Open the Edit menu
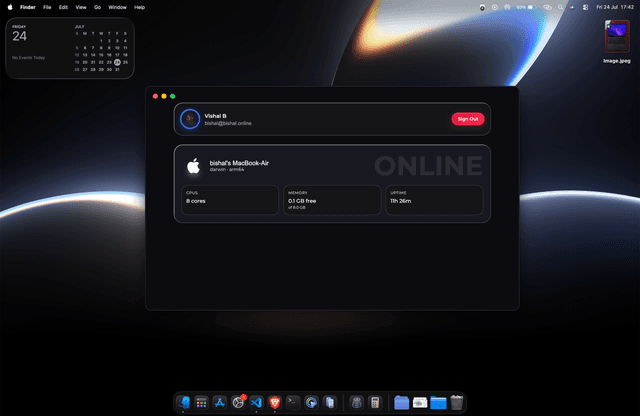This screenshot has width=640, height=416. (x=63, y=7)
